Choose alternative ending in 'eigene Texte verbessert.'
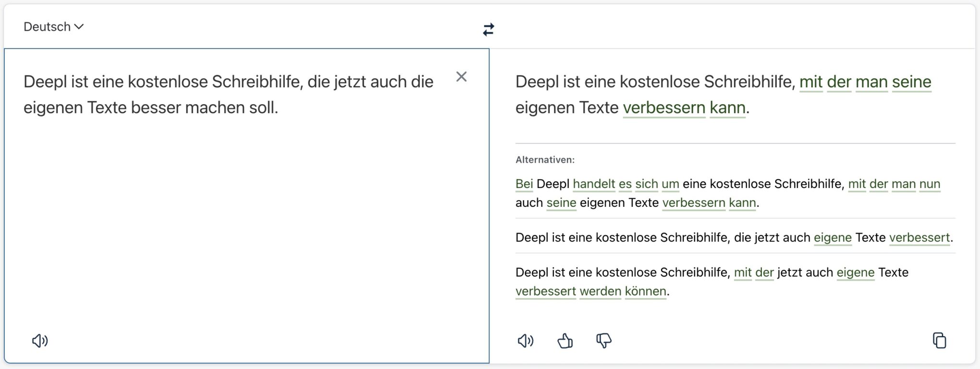The width and height of the screenshot is (980, 369). coord(734,238)
